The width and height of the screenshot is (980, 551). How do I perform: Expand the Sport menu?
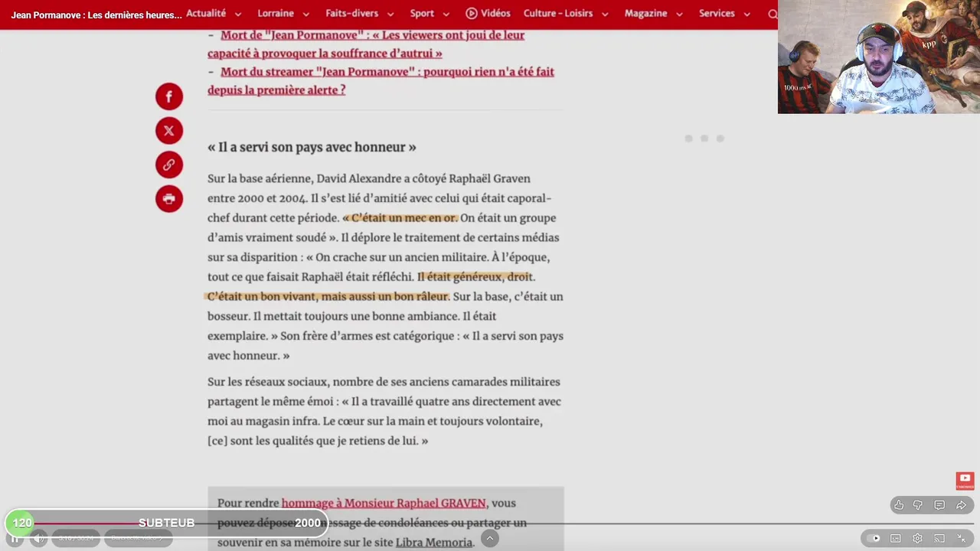click(x=430, y=14)
